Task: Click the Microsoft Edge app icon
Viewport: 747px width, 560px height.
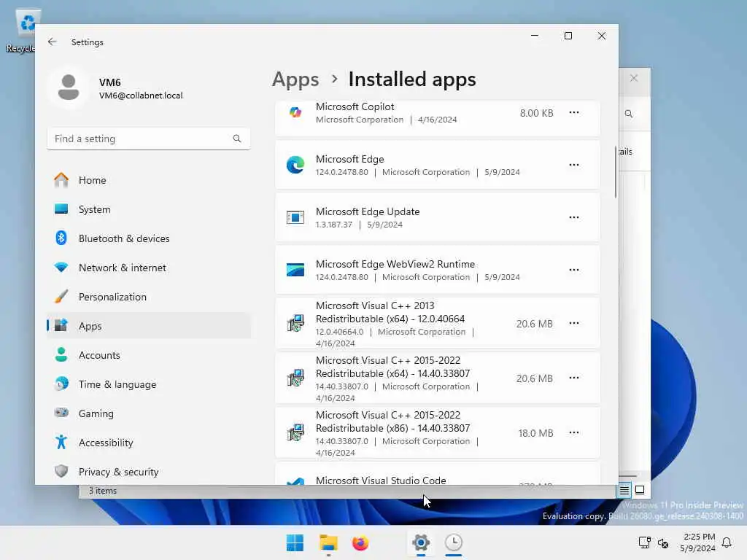Action: coord(295,165)
